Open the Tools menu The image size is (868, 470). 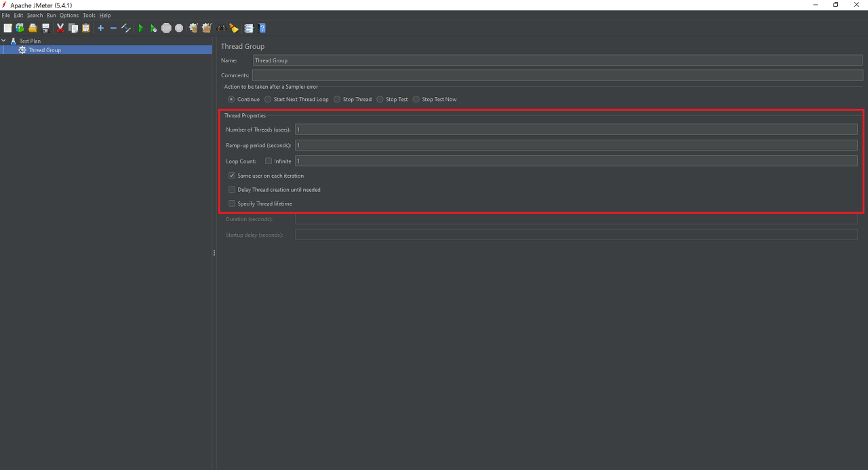click(89, 15)
